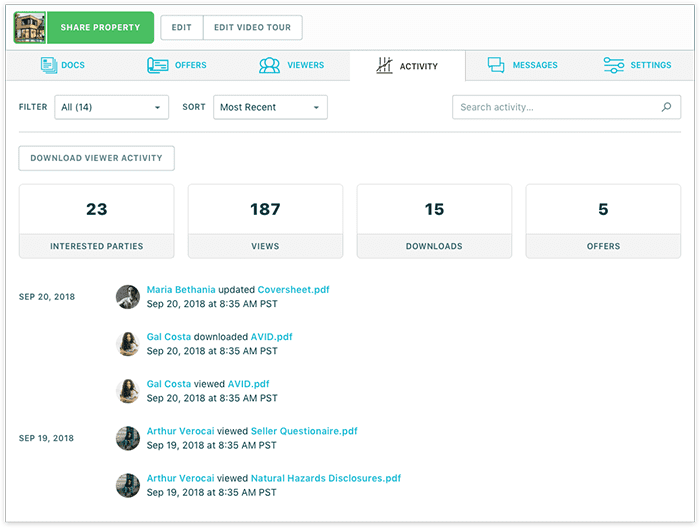Open the Sort Most Recent dropdown

[270, 107]
